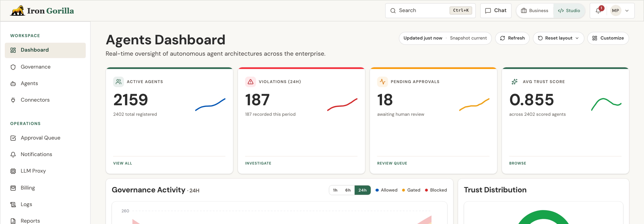Go to LLM Proxy
Screen dimensions: 644x224
(x=45, y=171)
